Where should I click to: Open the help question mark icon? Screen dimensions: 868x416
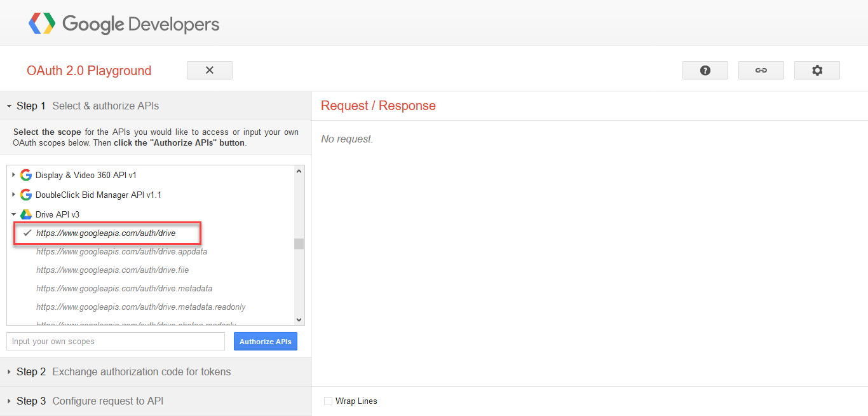[705, 71]
